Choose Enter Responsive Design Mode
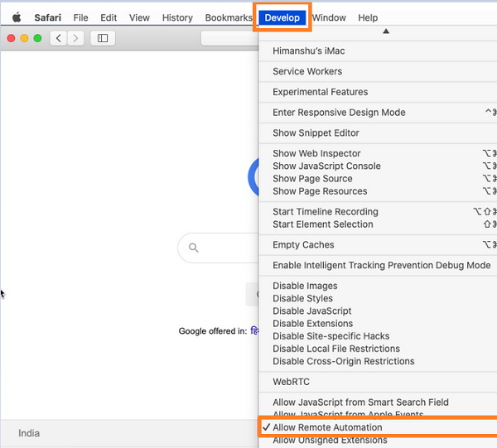497x448 pixels. (x=379, y=113)
